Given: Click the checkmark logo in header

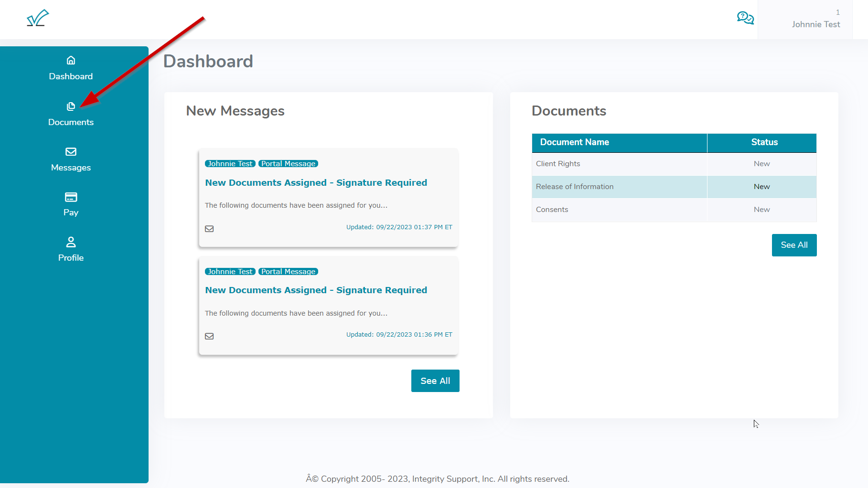Looking at the screenshot, I should point(38,18).
